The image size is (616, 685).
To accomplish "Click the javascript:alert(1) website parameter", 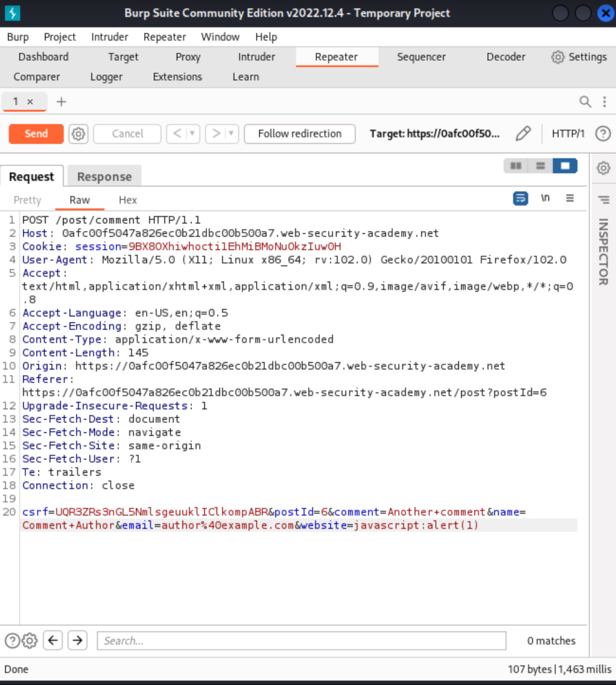I will (416, 525).
